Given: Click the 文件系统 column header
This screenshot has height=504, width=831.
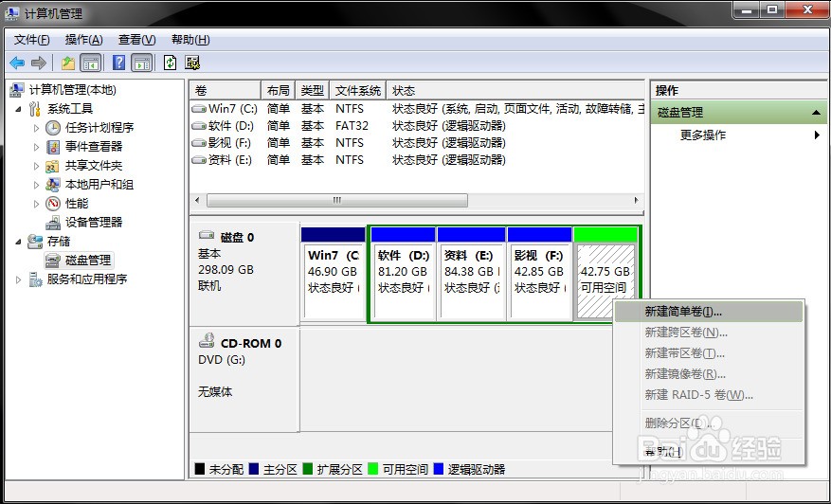Looking at the screenshot, I should [x=357, y=91].
